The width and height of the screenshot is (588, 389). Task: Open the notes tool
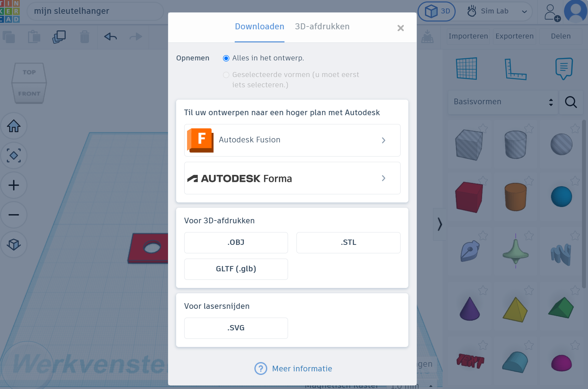pyautogui.click(x=564, y=69)
